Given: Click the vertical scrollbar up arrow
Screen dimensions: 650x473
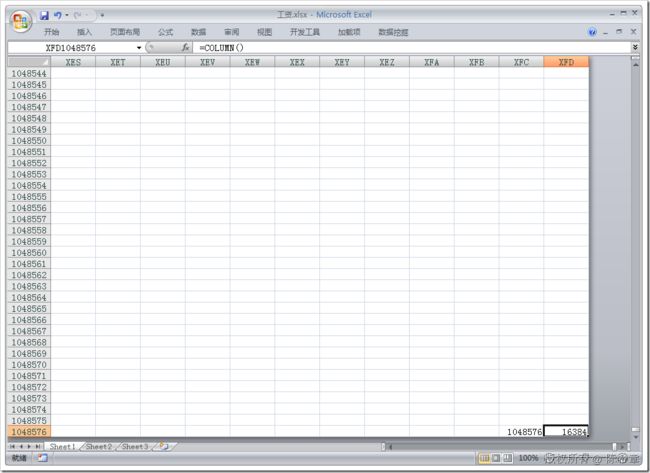Looking at the screenshot, I should pyautogui.click(x=635, y=65).
